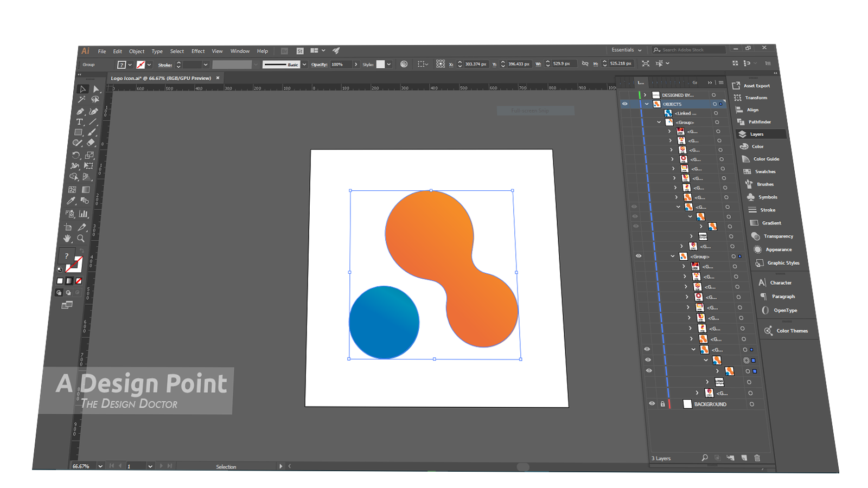The height and width of the screenshot is (488, 868).
Task: Open stroke weight dropdown
Action: pos(206,65)
